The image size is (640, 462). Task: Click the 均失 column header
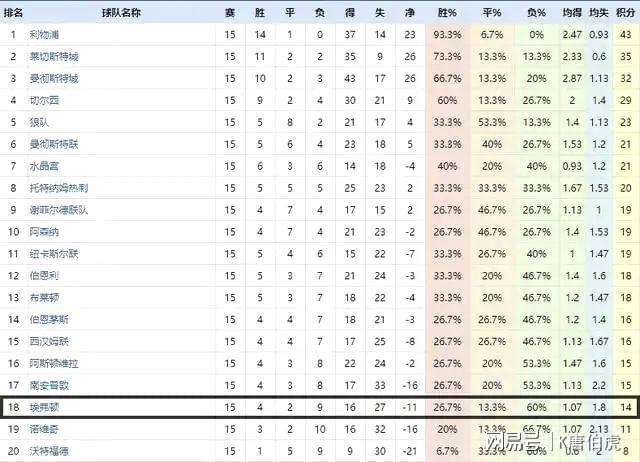(598, 12)
